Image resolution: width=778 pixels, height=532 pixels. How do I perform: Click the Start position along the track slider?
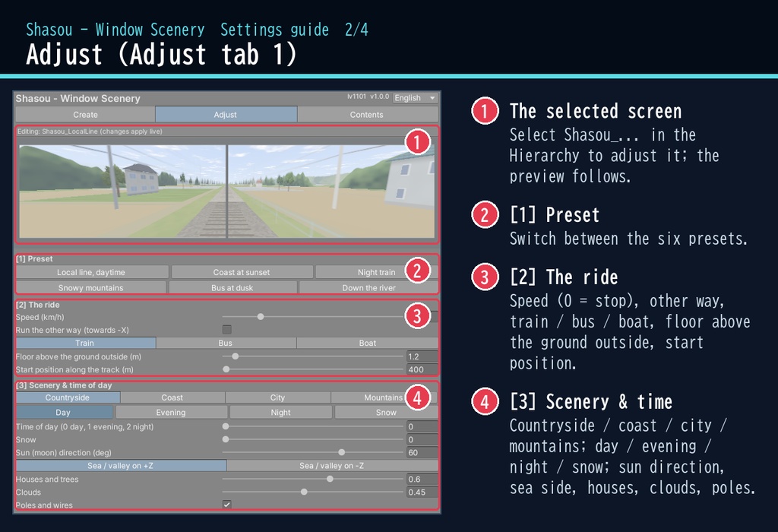click(312, 369)
